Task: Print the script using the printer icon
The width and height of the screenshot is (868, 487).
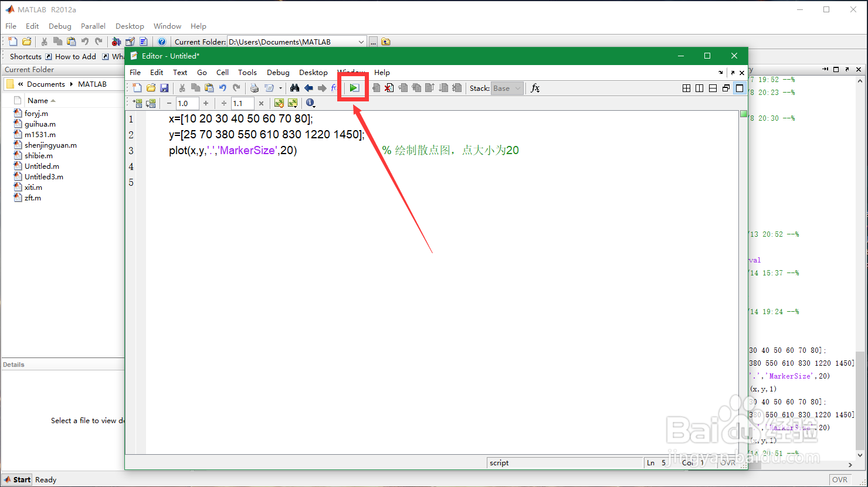Action: 255,88
